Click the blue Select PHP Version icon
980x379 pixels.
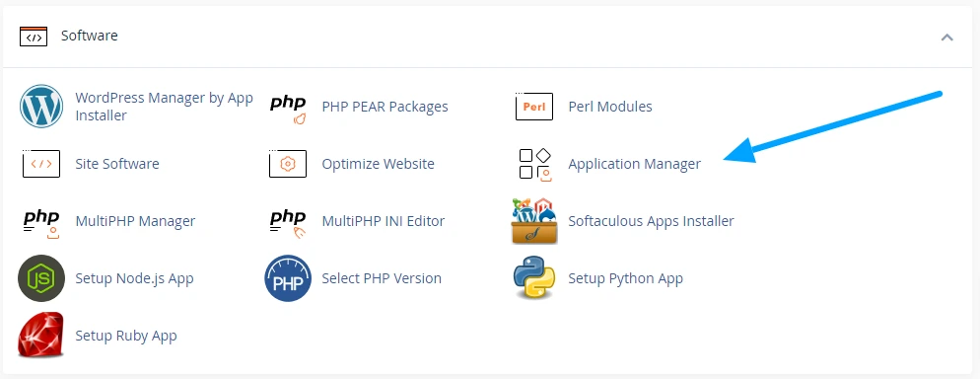coord(288,278)
